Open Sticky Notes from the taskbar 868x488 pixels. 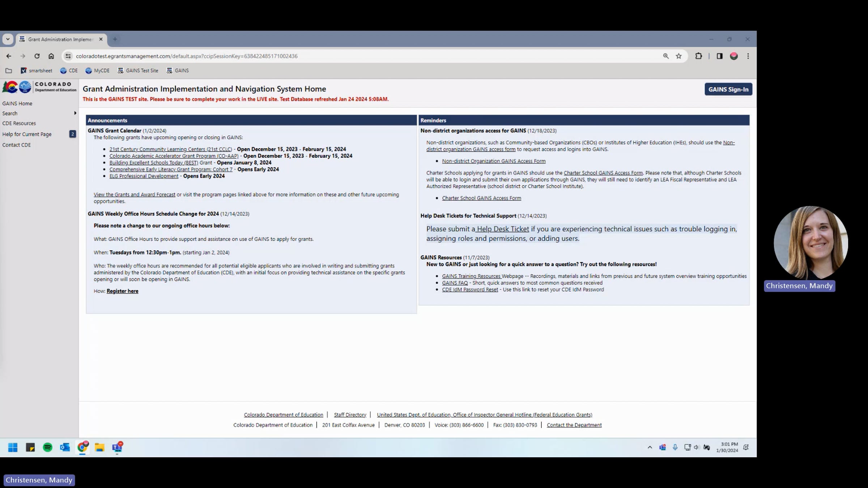tap(30, 448)
